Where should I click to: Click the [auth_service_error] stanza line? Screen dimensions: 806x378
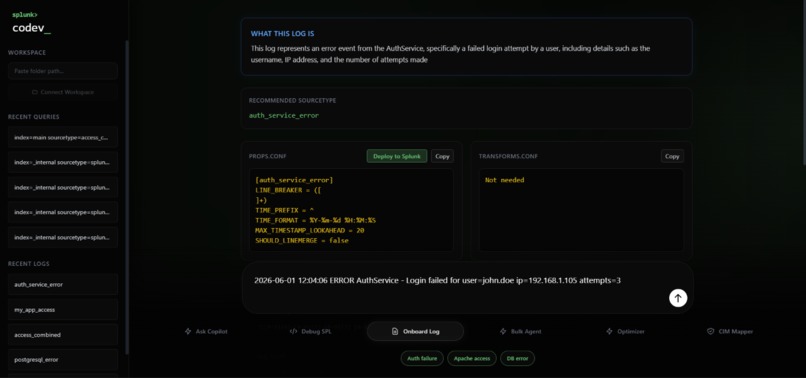coord(294,181)
